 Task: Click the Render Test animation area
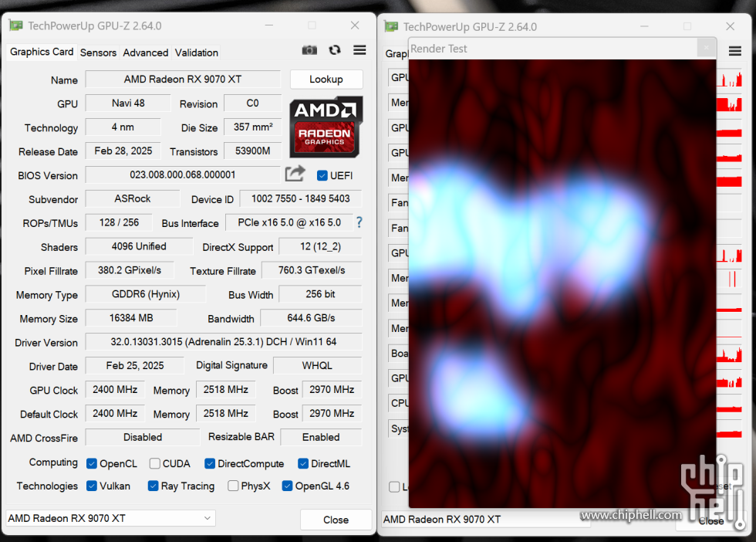pos(562,283)
